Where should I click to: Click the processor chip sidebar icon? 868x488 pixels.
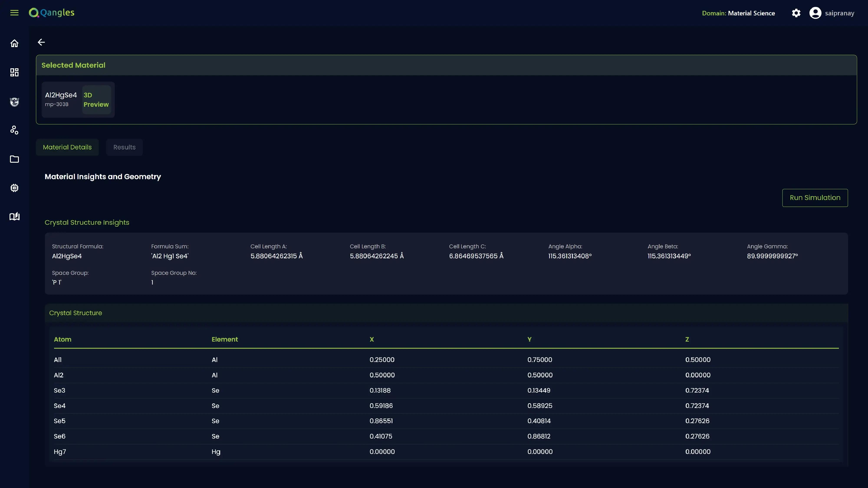tap(14, 188)
